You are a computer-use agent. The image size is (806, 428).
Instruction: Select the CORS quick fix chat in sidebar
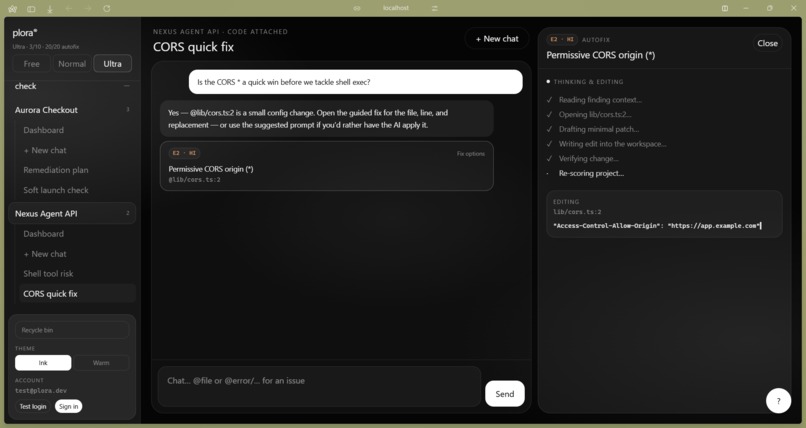(x=77, y=294)
